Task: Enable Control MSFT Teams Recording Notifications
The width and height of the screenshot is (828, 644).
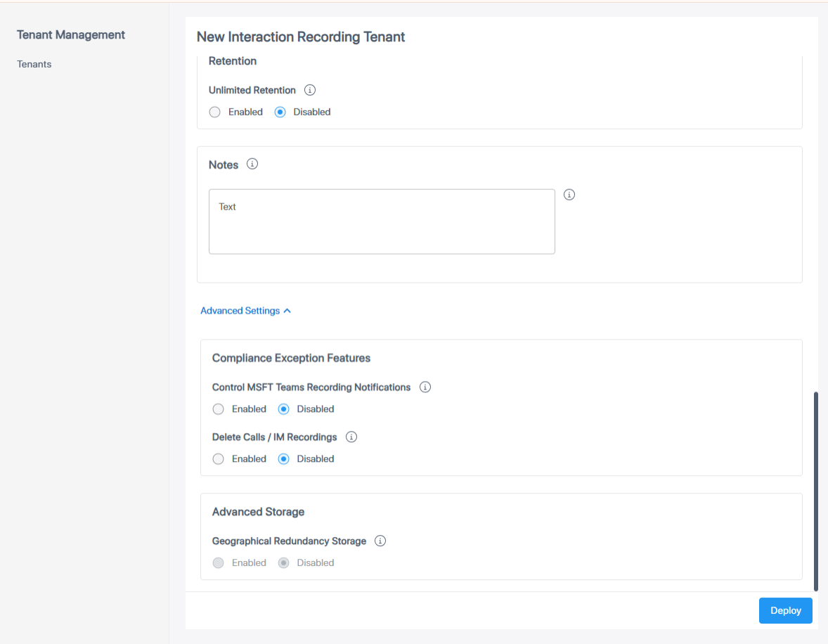Action: (219, 409)
